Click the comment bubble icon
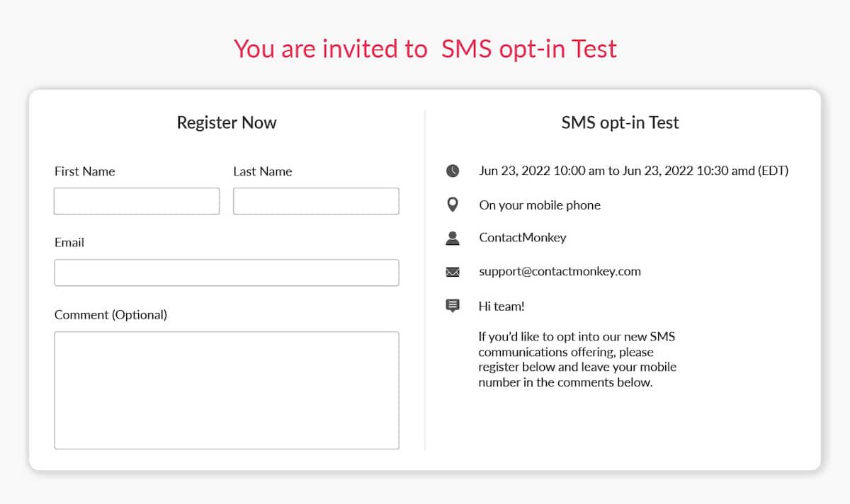Viewport: 850px width, 504px height. pos(453,306)
